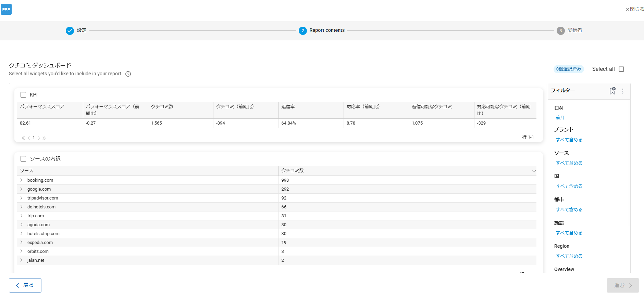This screenshot has height=296, width=644.
Task: Open 国 filter すべて含める
Action: point(569,186)
